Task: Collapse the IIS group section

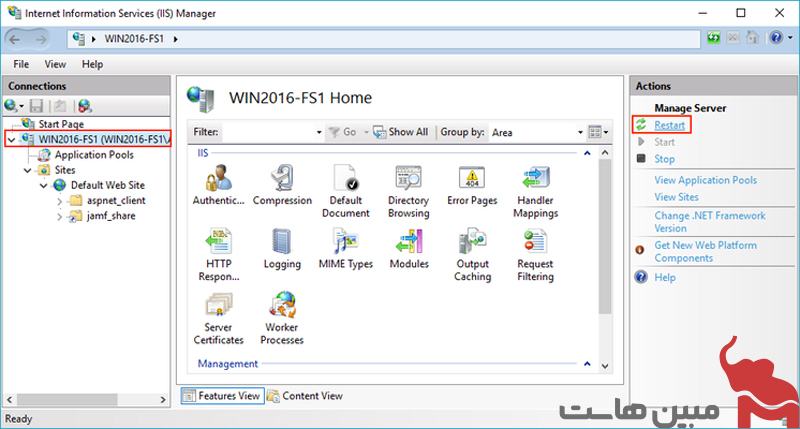Action: pos(587,153)
